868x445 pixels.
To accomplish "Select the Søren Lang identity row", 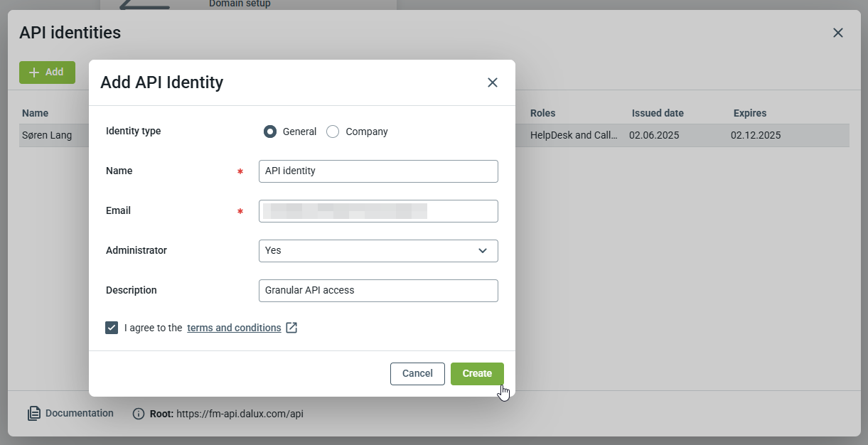I will pyautogui.click(x=47, y=135).
